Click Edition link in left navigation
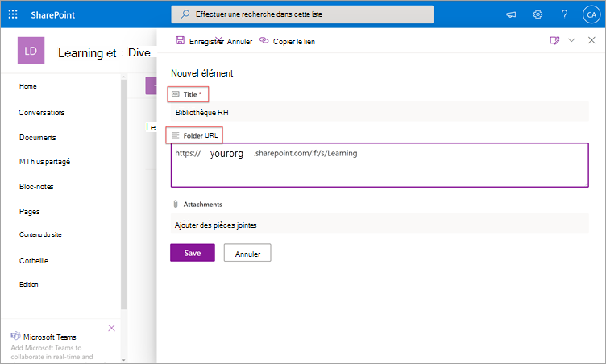The height and width of the screenshot is (364, 606). click(x=28, y=284)
